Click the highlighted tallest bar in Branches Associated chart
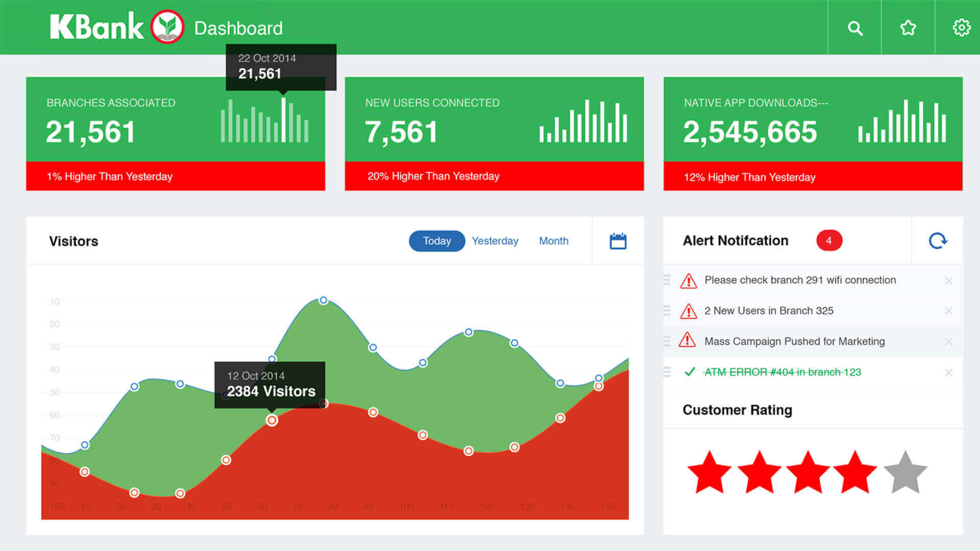Screen dimensions: 980x551 (x=283, y=120)
